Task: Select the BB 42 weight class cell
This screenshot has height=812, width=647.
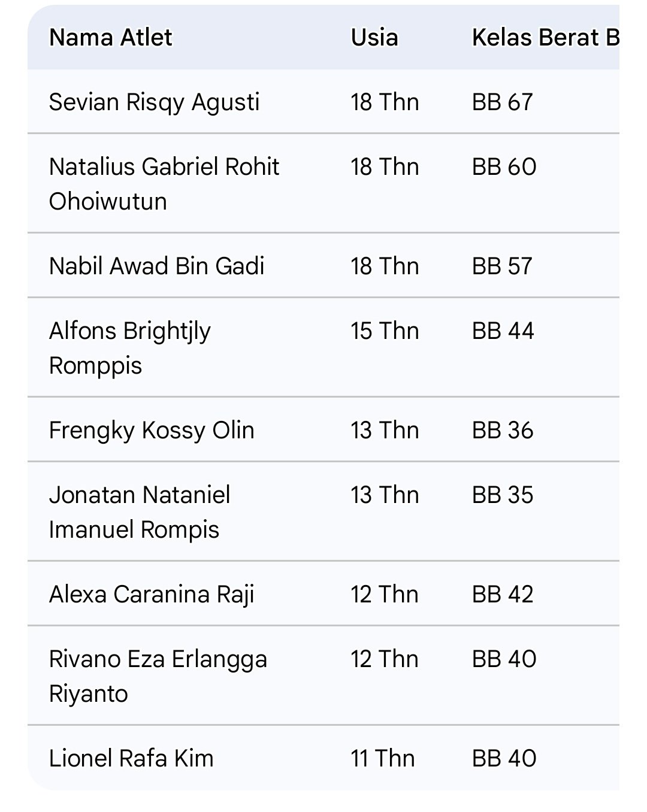Action: tap(503, 595)
